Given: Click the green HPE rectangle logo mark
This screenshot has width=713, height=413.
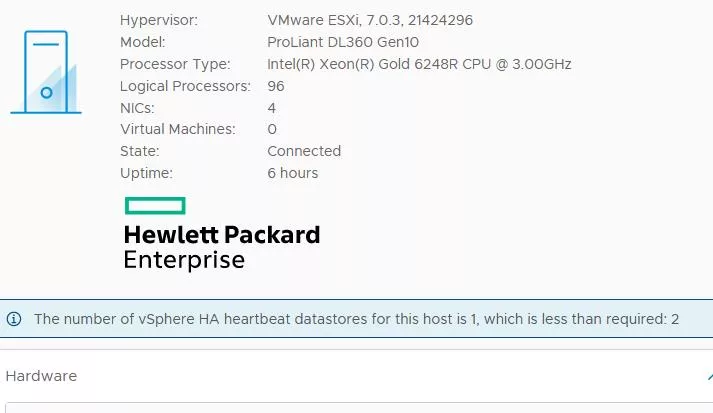Looking at the screenshot, I should pos(155,206).
